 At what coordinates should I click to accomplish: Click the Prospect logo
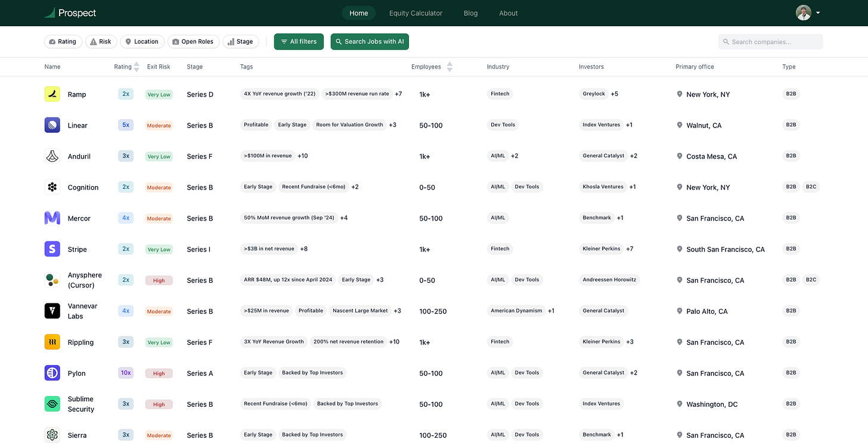pyautogui.click(x=70, y=13)
